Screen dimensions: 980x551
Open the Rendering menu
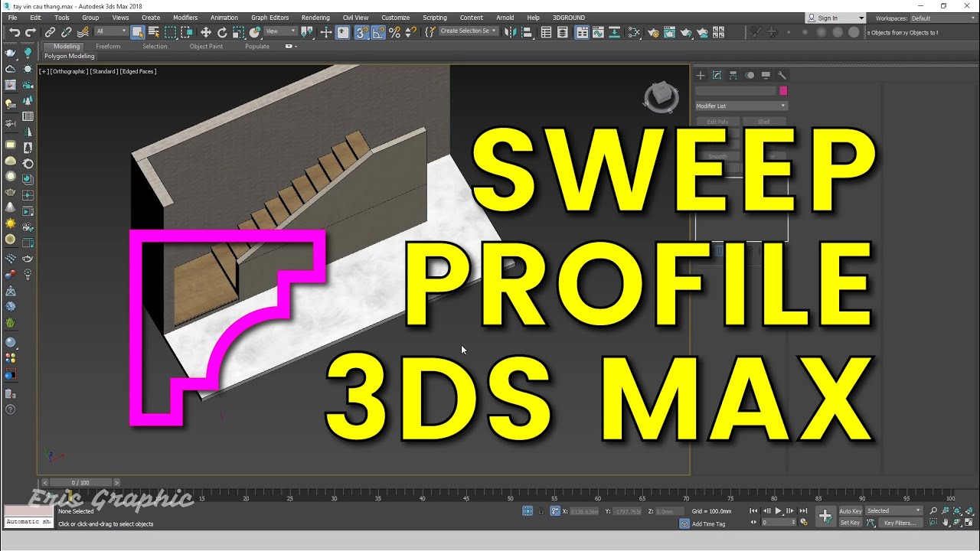coord(315,18)
